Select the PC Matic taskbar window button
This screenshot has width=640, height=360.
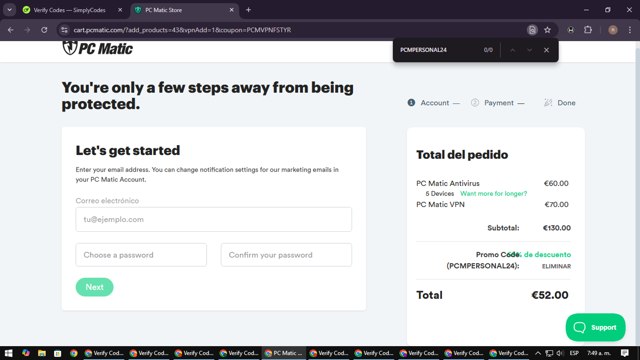tap(284, 353)
